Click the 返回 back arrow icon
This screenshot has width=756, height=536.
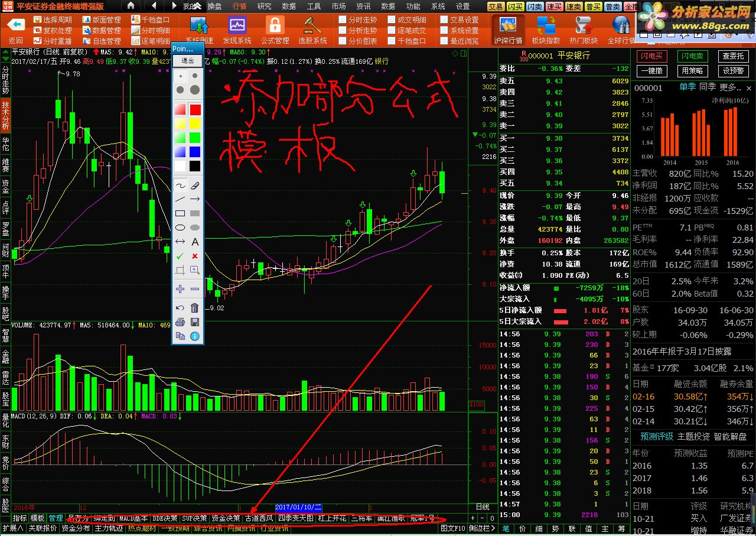(15, 25)
